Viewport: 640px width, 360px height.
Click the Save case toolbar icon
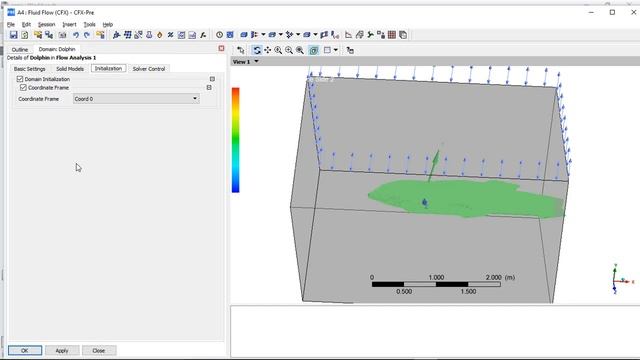pyautogui.click(x=13, y=35)
